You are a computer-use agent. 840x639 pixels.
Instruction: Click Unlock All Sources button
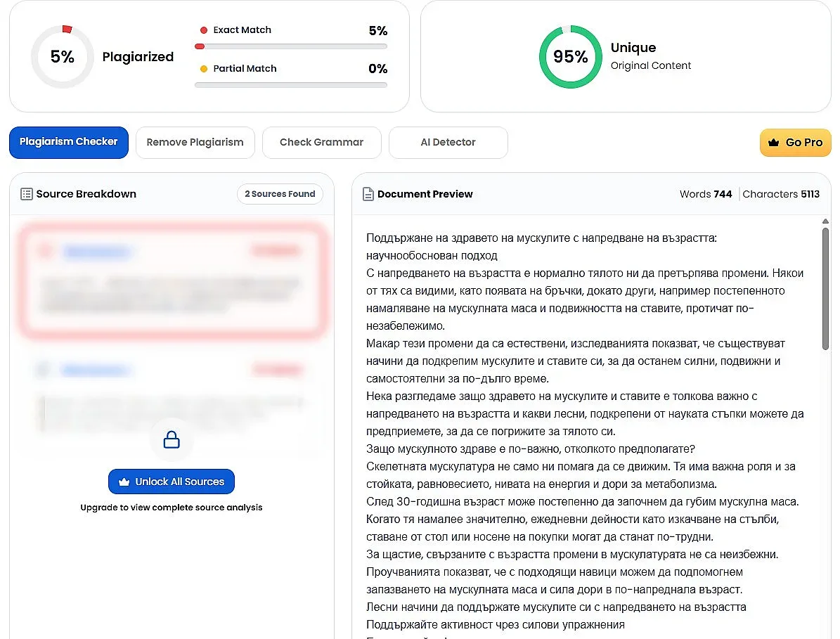point(172,482)
